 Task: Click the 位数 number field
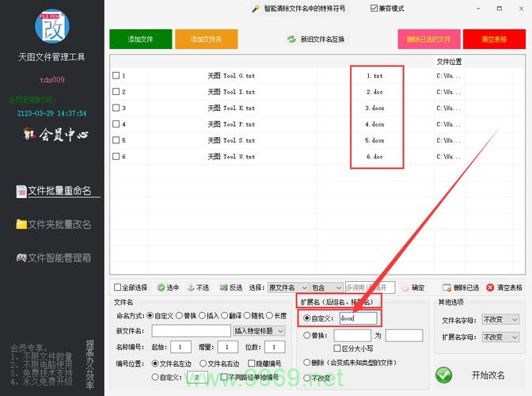[x=275, y=347]
